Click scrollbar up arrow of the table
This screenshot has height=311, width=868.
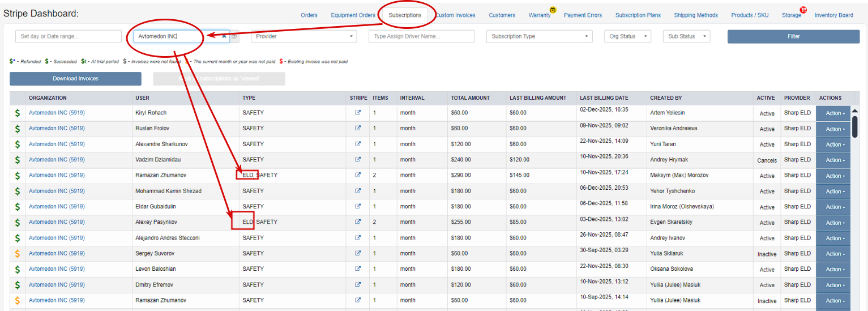coord(855,110)
